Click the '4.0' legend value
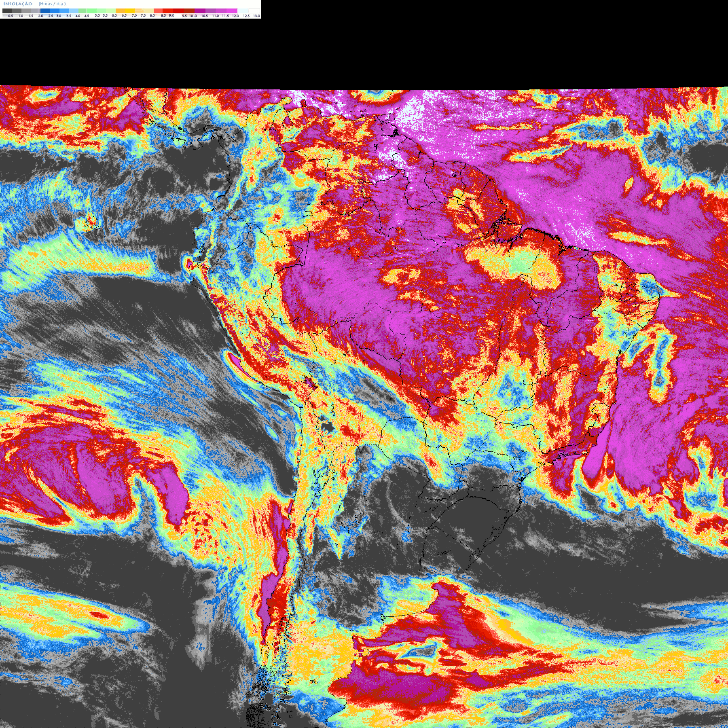The width and height of the screenshot is (728, 728). [78, 16]
